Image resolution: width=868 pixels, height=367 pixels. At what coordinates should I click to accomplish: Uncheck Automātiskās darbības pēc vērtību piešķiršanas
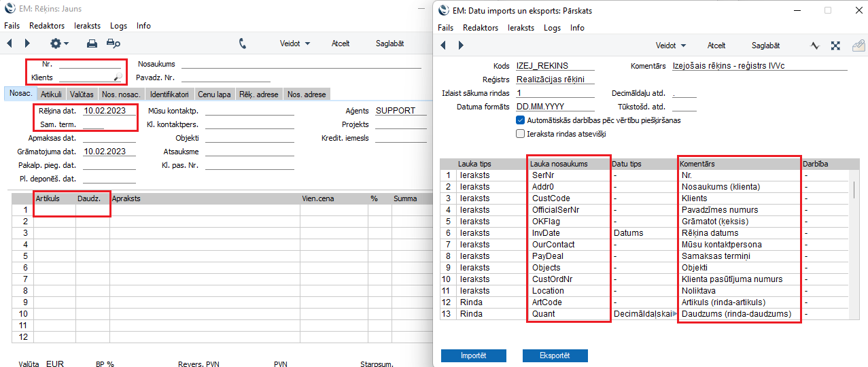pos(521,120)
